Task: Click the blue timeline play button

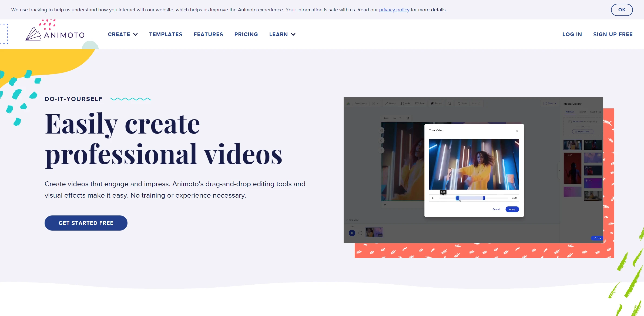Action: pos(352,233)
